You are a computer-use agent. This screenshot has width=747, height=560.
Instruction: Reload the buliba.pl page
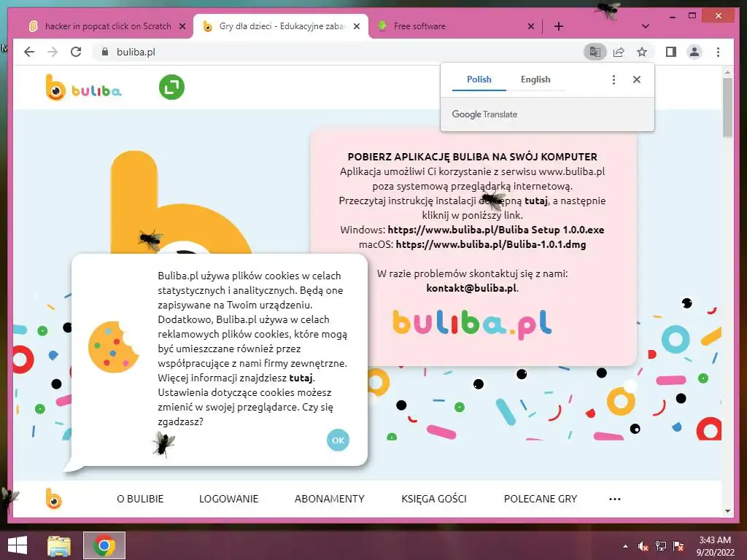[x=76, y=52]
